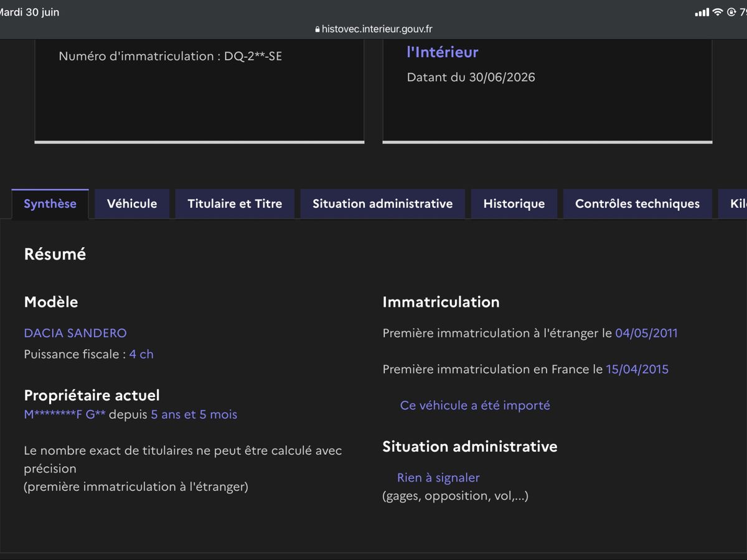Click the date 04/05/2011
This screenshot has width=747, height=560.
tap(646, 333)
